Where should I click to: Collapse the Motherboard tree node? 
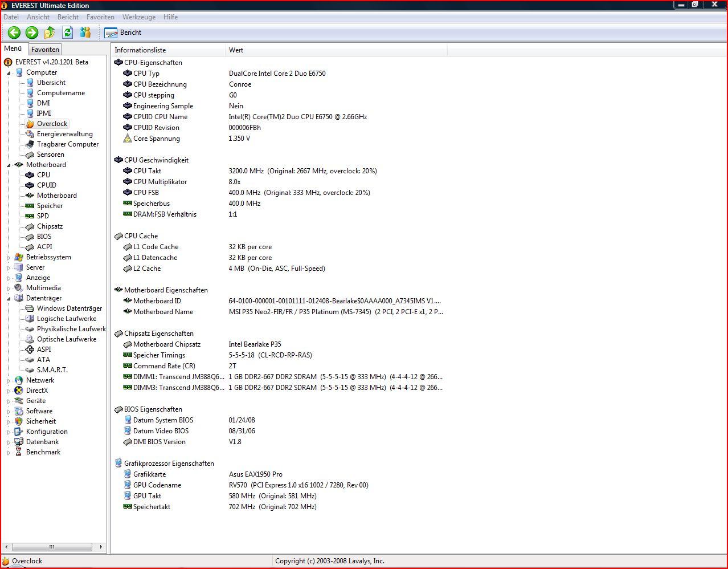pyautogui.click(x=9, y=165)
